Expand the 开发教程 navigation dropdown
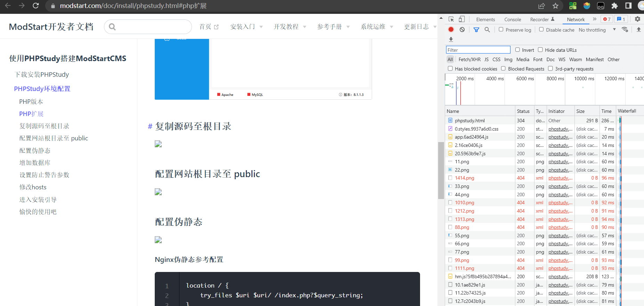 click(290, 27)
